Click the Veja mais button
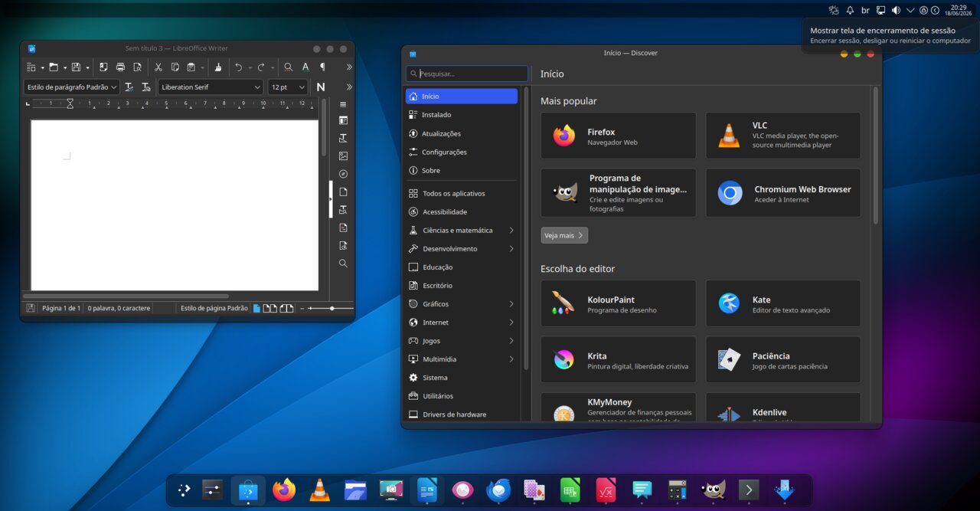The image size is (980, 511). (564, 235)
